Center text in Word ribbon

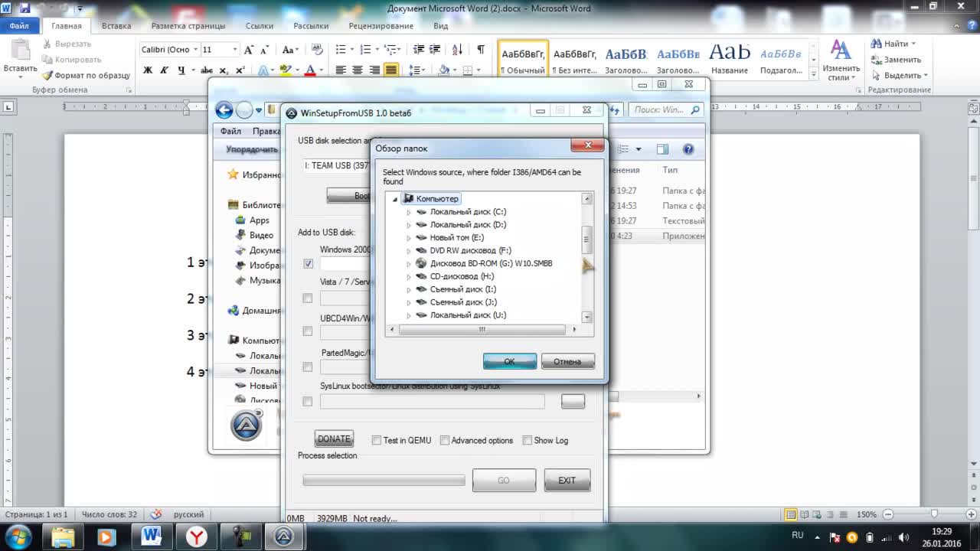pyautogui.click(x=358, y=70)
